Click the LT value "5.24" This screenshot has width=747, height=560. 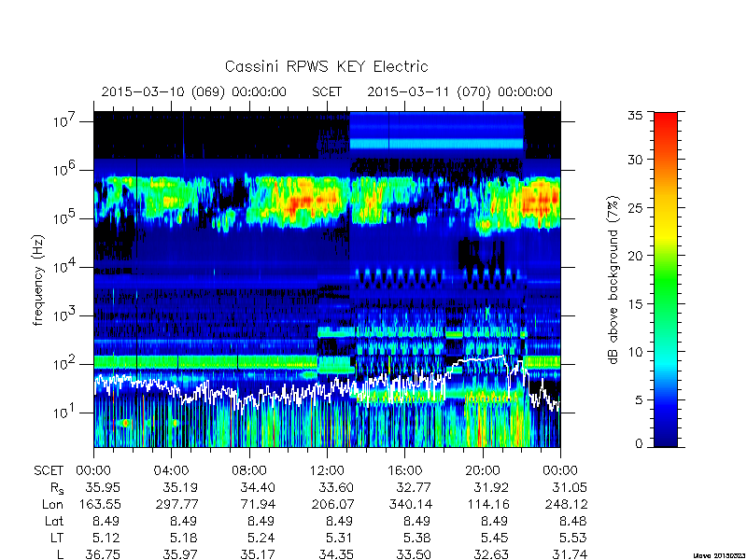pyautogui.click(x=261, y=538)
